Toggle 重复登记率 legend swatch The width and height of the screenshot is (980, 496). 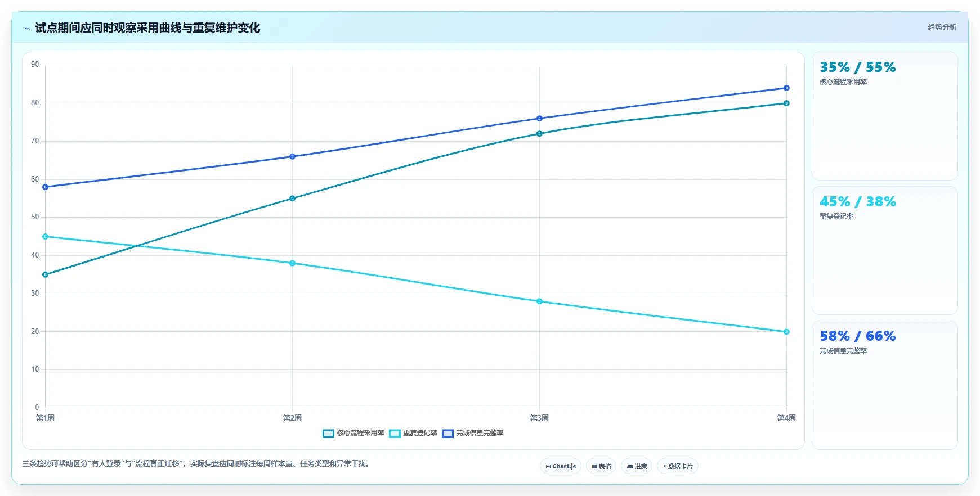click(x=395, y=434)
